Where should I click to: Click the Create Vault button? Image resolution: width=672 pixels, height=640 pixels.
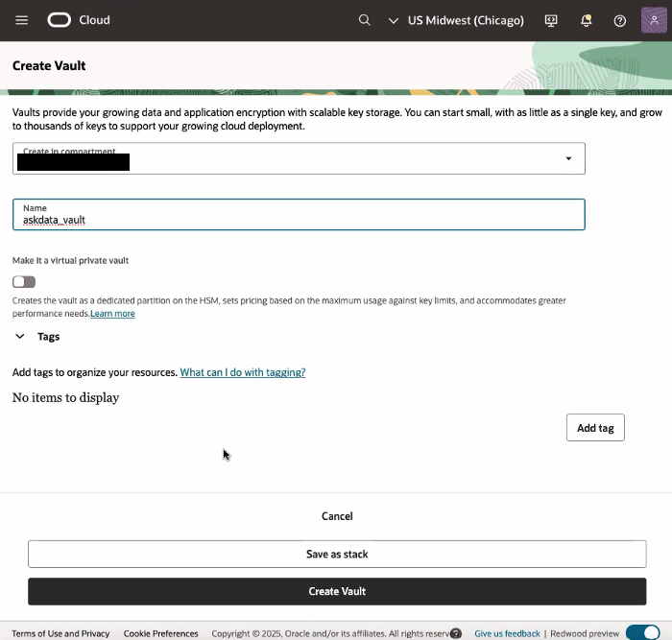(337, 591)
